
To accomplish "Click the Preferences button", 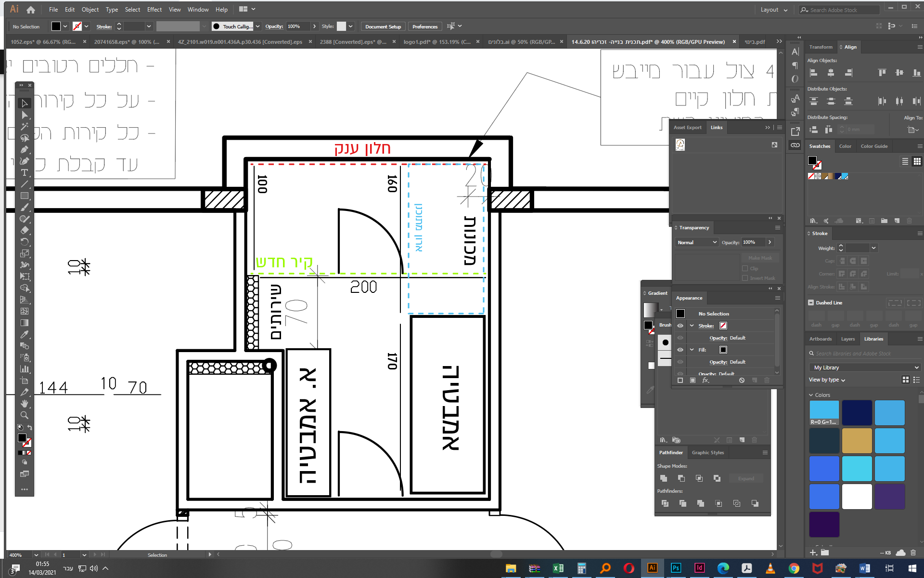I will coord(424,26).
